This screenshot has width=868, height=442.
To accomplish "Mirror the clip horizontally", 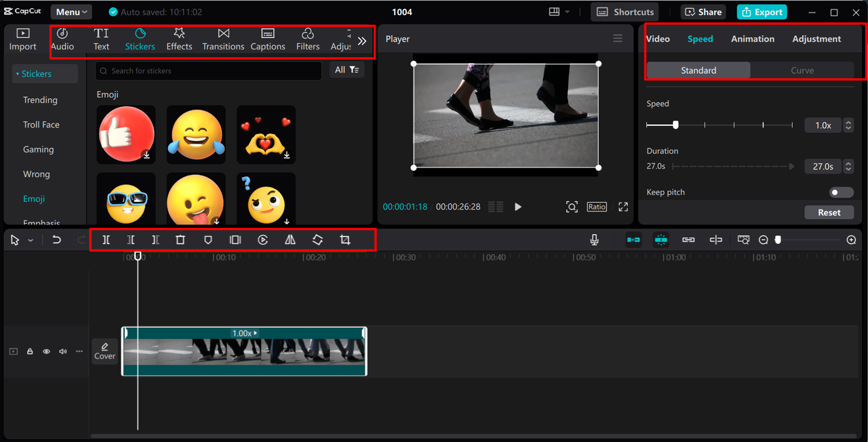I will 290,240.
